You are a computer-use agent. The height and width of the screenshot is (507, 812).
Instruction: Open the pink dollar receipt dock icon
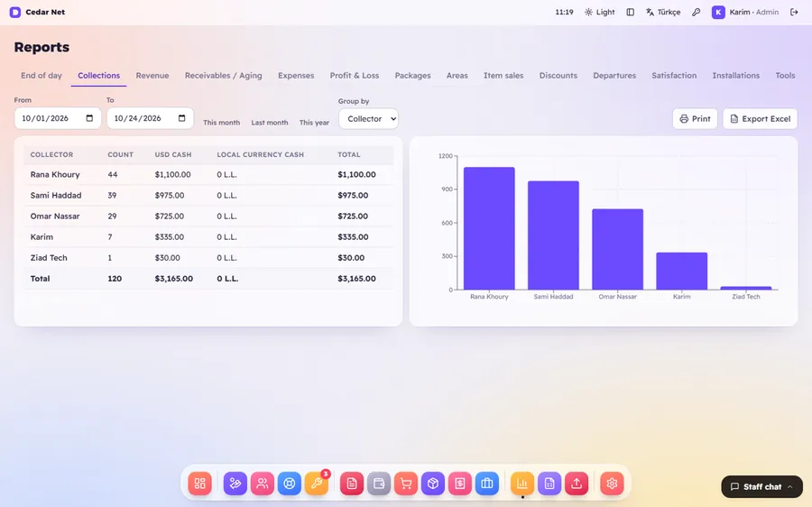[x=460, y=484]
